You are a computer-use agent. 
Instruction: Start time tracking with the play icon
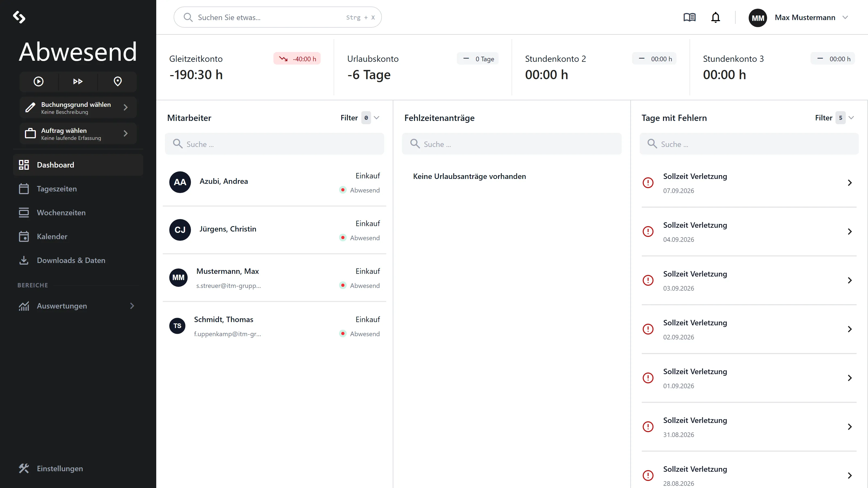(x=39, y=82)
